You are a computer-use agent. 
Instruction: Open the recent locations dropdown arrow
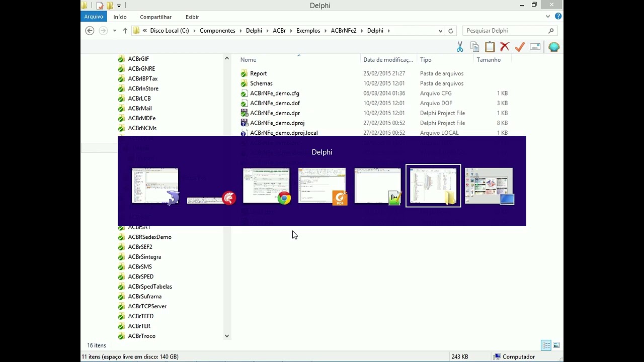tap(115, 31)
